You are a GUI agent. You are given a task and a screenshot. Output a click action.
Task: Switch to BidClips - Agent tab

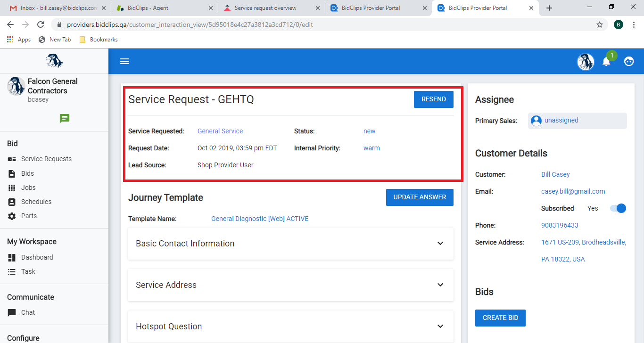click(164, 8)
